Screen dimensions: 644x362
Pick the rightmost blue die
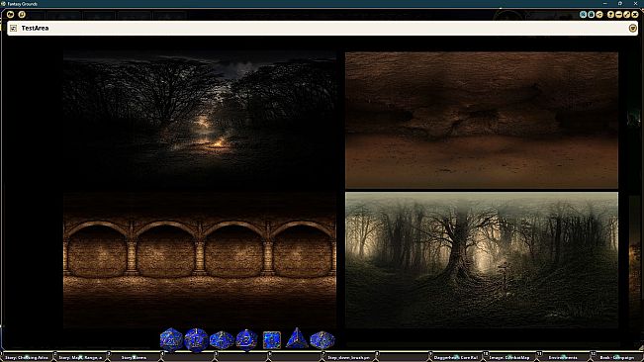pos(322,340)
